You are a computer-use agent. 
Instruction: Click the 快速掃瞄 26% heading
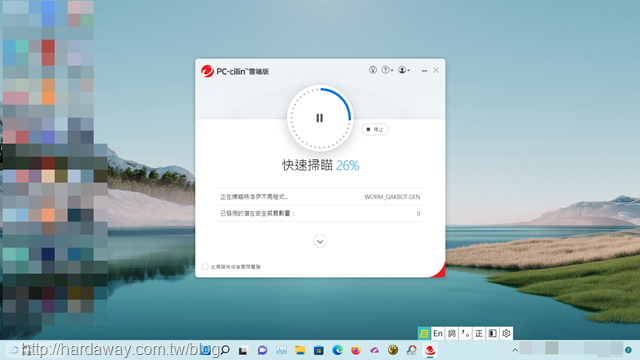point(320,165)
